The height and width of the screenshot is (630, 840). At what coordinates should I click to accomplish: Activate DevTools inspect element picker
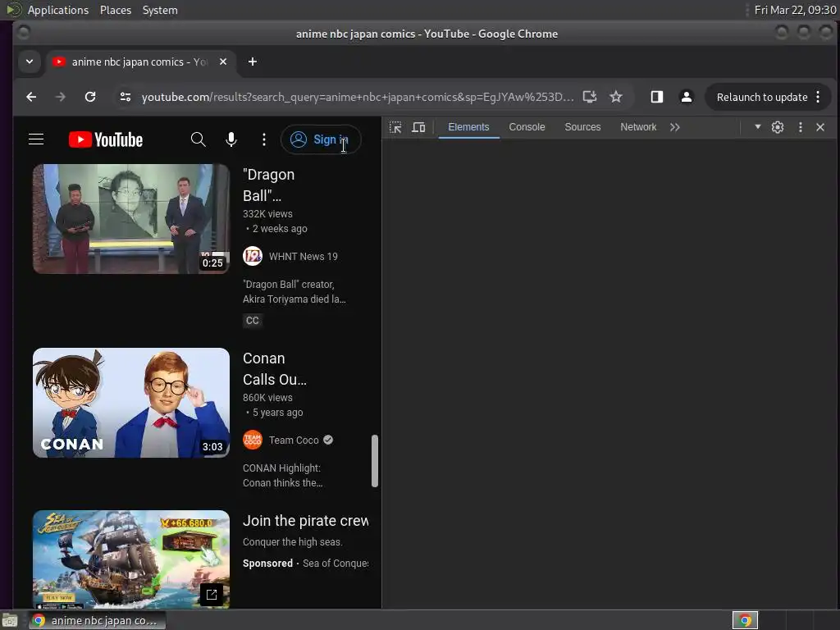click(x=395, y=127)
